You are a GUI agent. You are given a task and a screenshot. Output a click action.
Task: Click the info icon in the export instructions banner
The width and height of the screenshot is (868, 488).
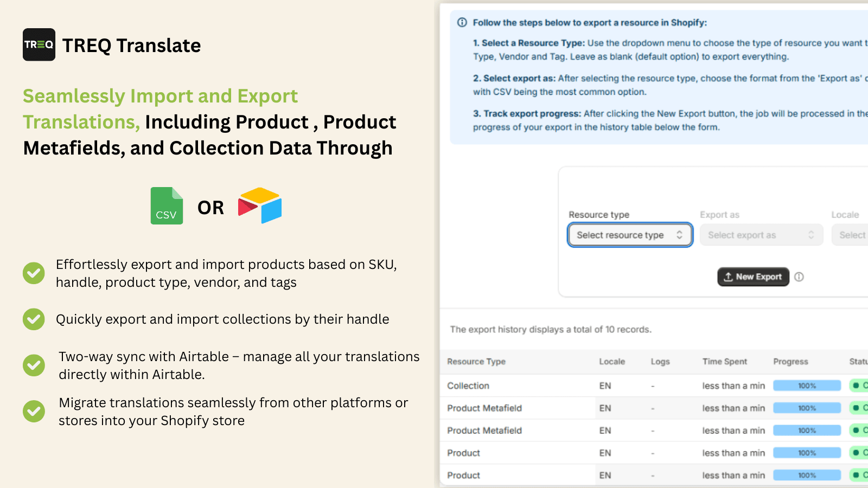pyautogui.click(x=462, y=23)
